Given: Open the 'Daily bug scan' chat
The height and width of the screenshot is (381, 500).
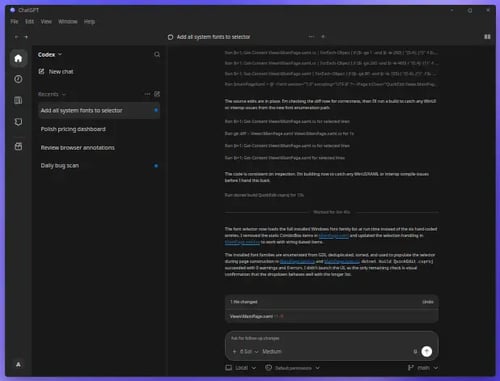Looking at the screenshot, I should coord(99,166).
